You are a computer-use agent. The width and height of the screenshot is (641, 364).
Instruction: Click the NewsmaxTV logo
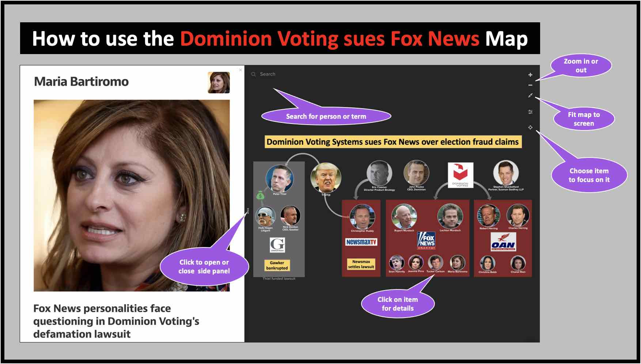pyautogui.click(x=361, y=242)
